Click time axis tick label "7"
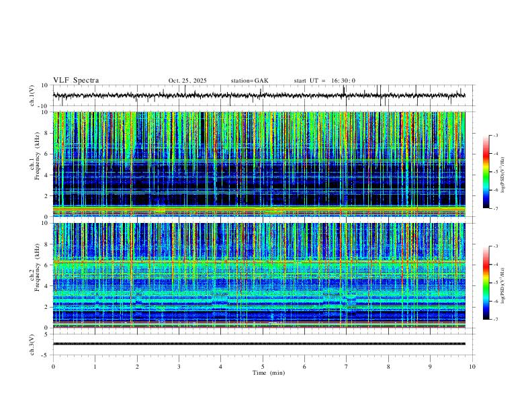 (x=346, y=367)
